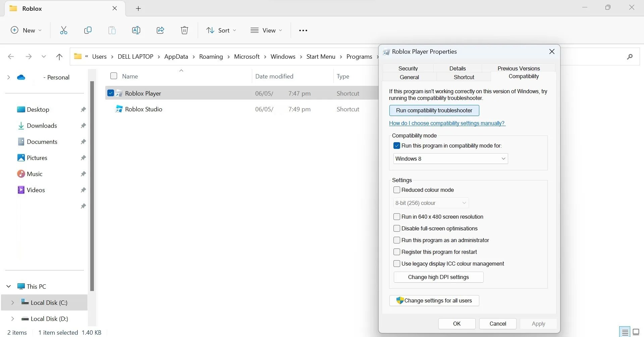Go back with the left arrow
The height and width of the screenshot is (337, 644).
point(11,57)
